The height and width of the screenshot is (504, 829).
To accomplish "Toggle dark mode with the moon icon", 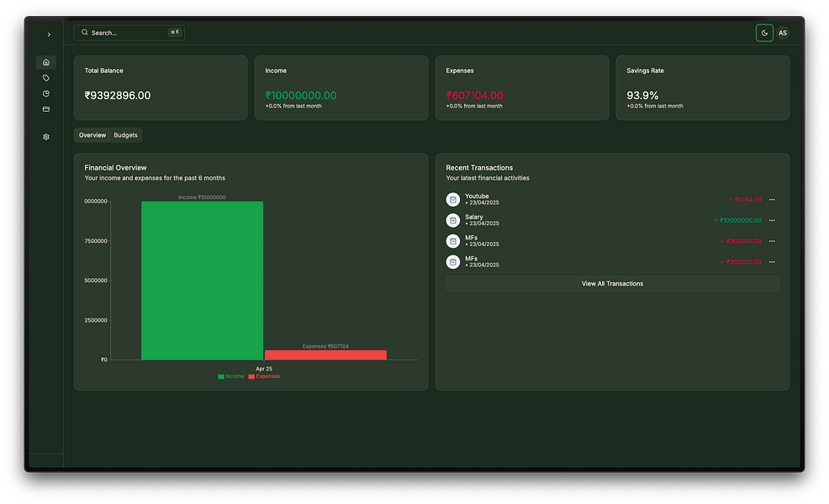I will (764, 33).
